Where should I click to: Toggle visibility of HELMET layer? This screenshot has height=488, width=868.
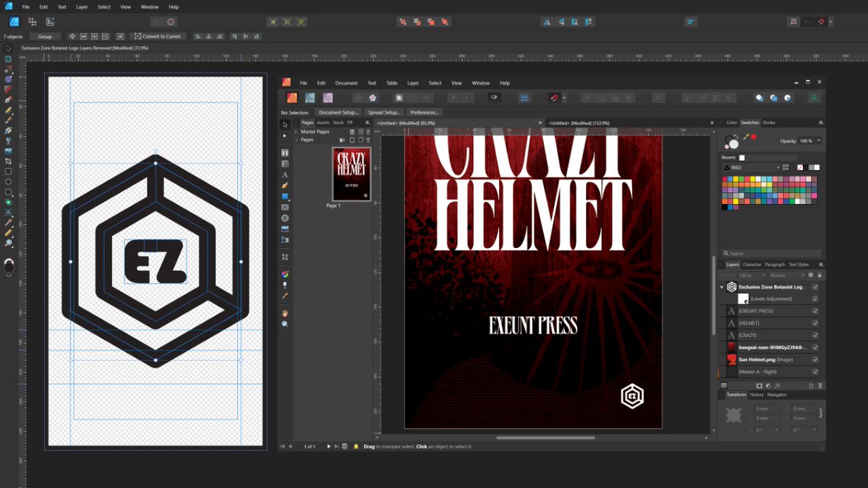(x=815, y=323)
